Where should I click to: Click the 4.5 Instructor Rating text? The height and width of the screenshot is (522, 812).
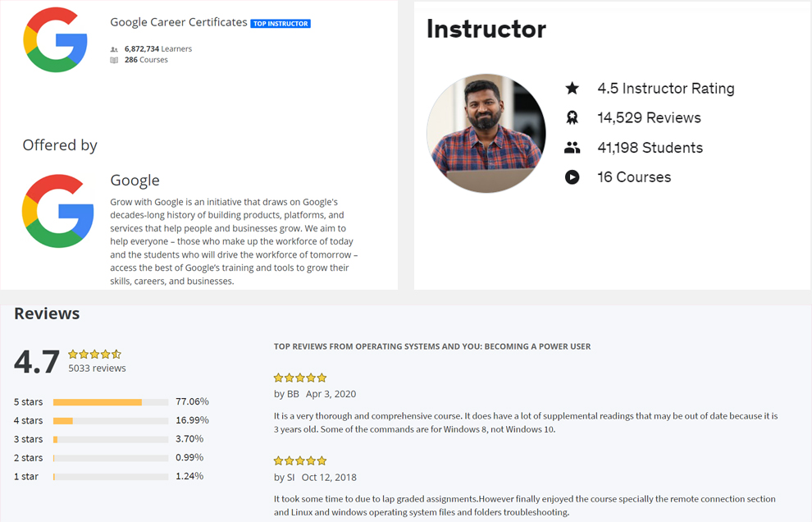click(666, 88)
